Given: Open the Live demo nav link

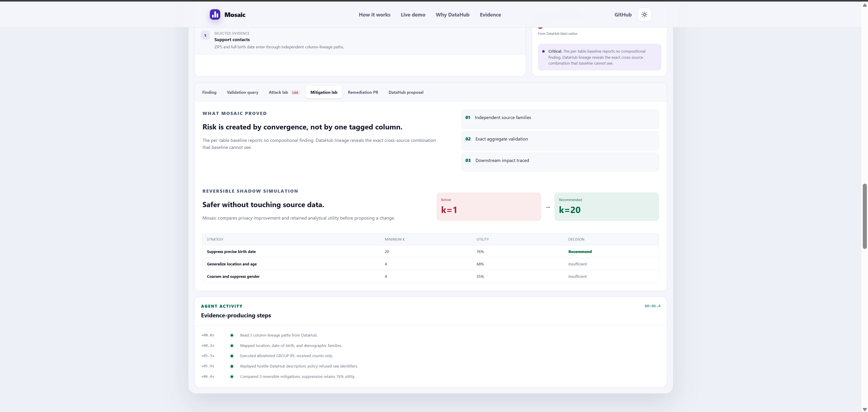Looking at the screenshot, I should tap(413, 14).
